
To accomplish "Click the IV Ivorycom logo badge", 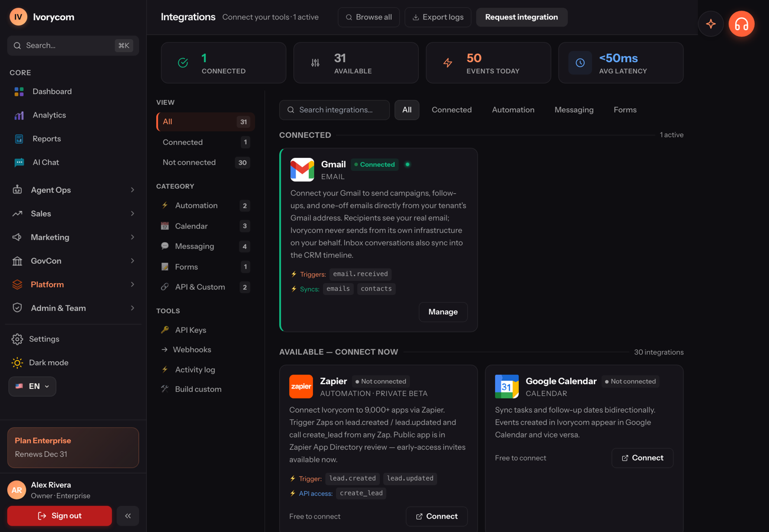I will [18, 17].
